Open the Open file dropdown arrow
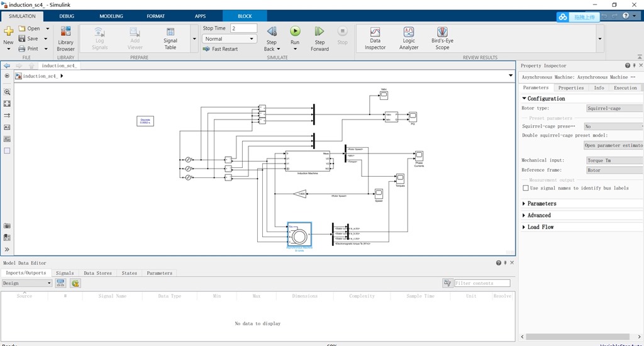Viewport: 644px width, 346px height. click(x=48, y=29)
